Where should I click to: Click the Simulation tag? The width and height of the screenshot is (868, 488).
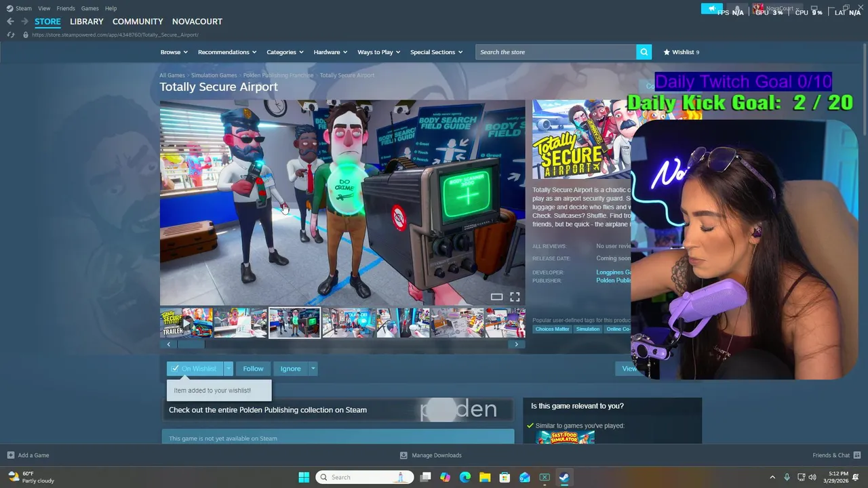coord(588,329)
